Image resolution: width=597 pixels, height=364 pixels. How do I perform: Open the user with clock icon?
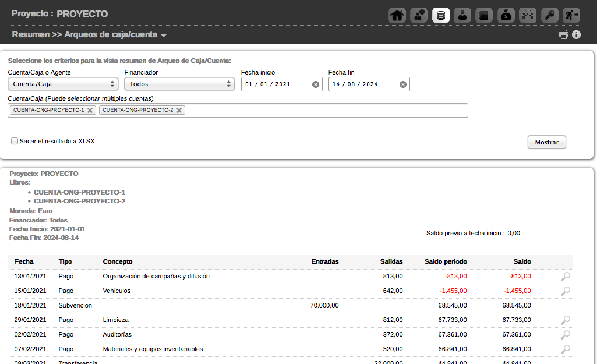pyautogui.click(x=419, y=15)
